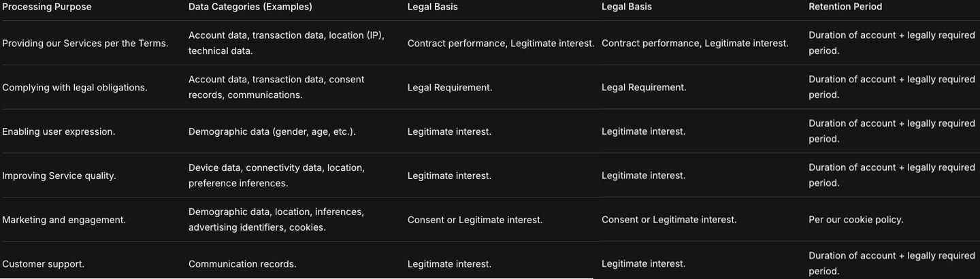
Task: Click the 'Per our cookie policy' text
Action: click(x=855, y=220)
